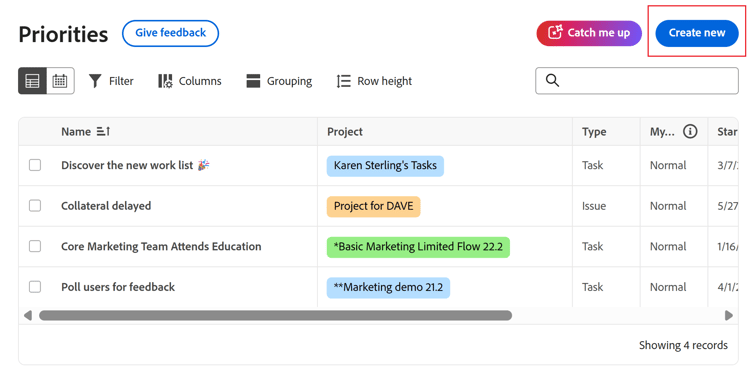This screenshot has width=750, height=369.
Task: Click Task type in Karen Sterling's Tasks row
Action: point(593,166)
